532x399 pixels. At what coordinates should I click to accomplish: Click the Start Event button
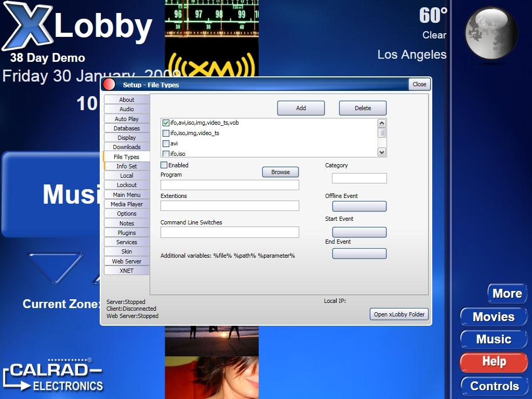pyautogui.click(x=360, y=232)
